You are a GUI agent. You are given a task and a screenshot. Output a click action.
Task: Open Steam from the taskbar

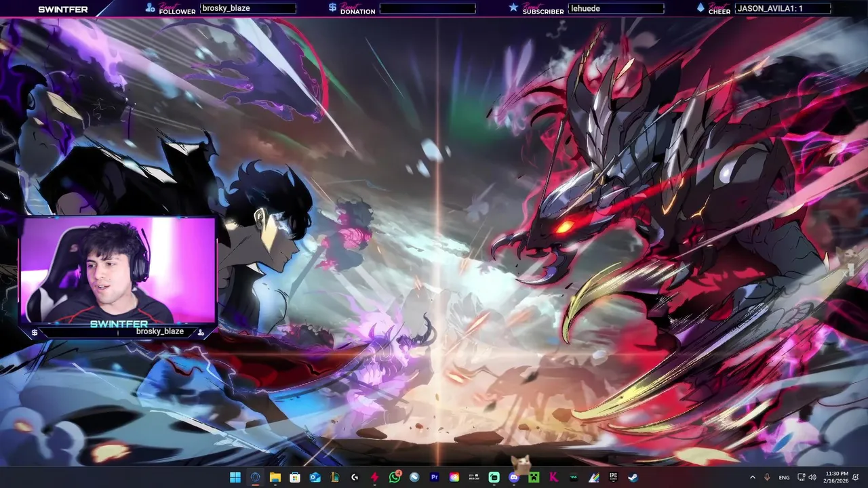[x=633, y=477]
